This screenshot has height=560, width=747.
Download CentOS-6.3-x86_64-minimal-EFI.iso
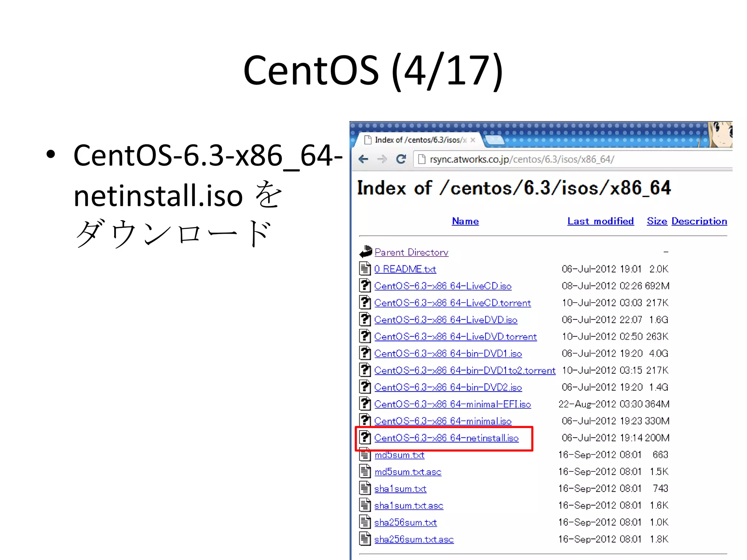coord(453,404)
